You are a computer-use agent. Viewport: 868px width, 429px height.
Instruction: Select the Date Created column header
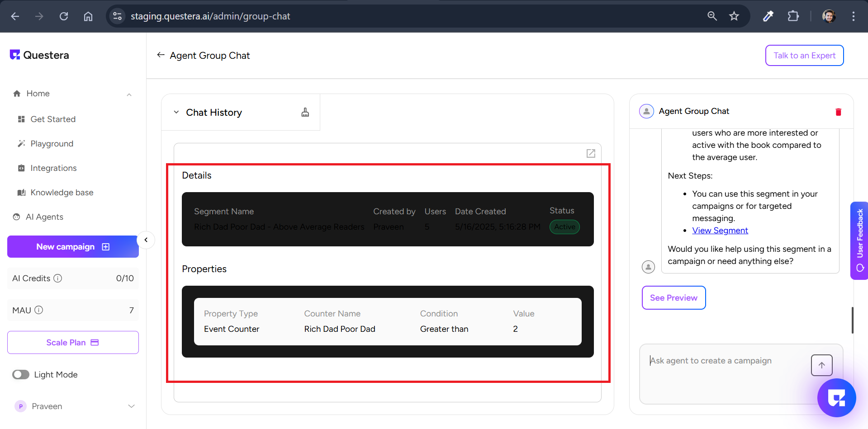[x=480, y=212]
